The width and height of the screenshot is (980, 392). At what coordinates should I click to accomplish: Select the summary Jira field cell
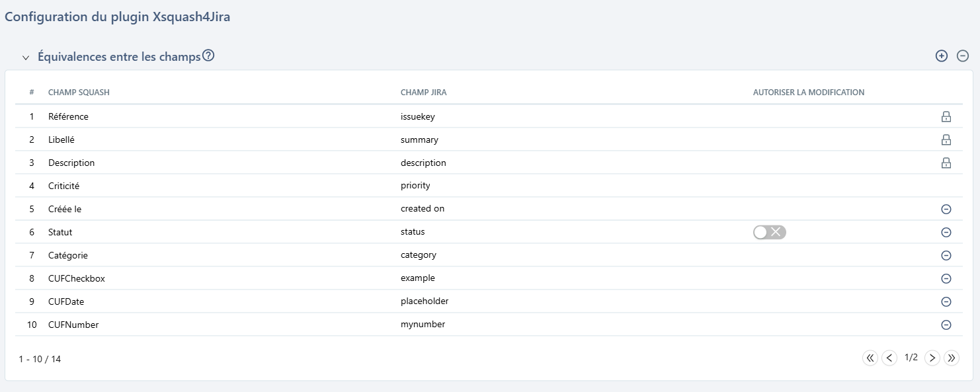(419, 140)
